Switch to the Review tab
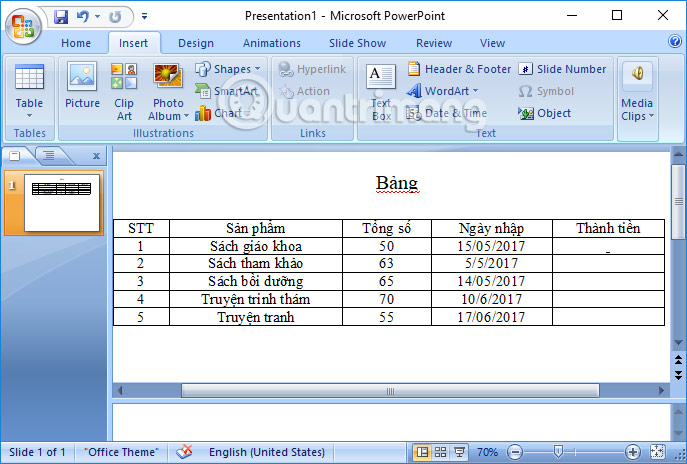The width and height of the screenshot is (687, 464). click(434, 43)
